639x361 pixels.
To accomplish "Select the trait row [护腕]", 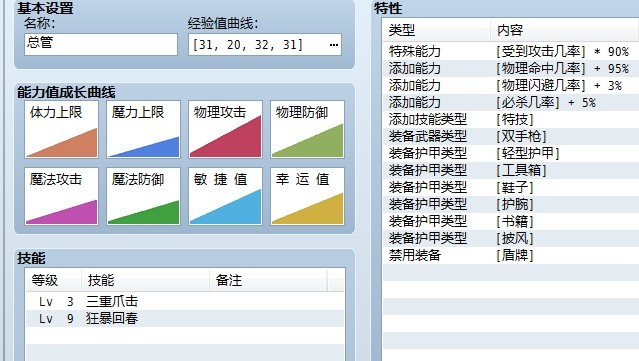I will tap(511, 204).
